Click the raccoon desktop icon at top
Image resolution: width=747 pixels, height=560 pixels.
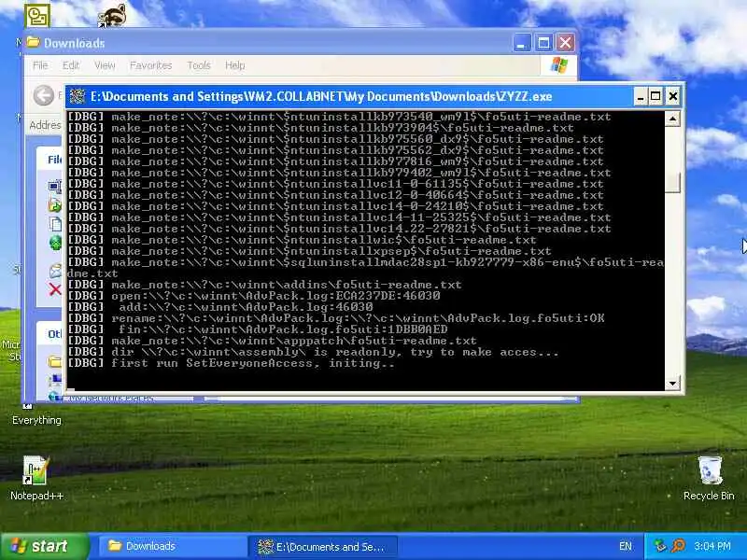coord(112,15)
